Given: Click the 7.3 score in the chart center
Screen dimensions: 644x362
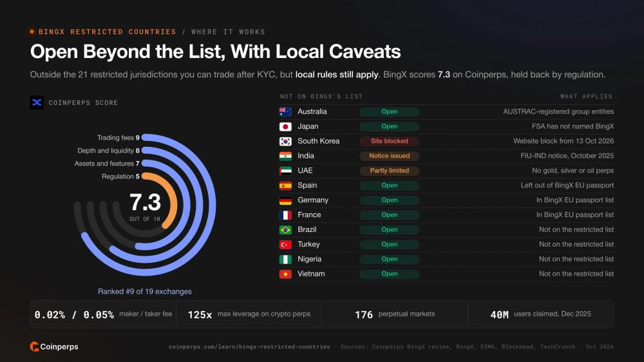Looking at the screenshot, I should (145, 202).
